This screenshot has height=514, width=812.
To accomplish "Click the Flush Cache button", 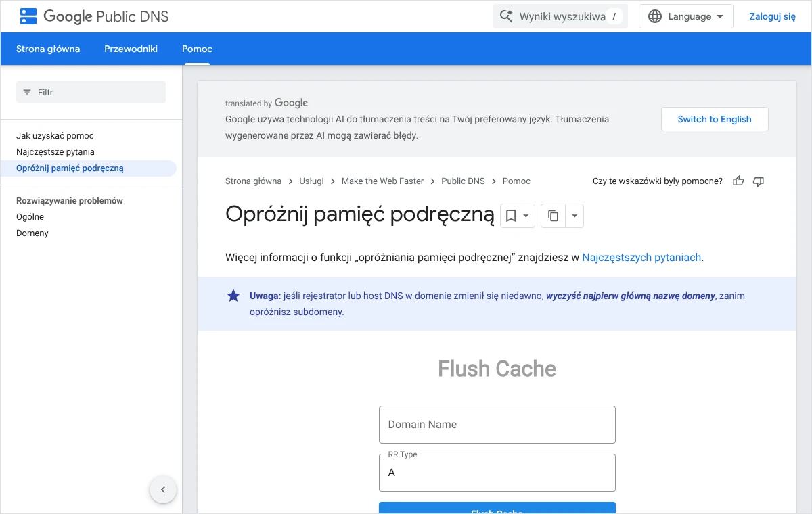I will [x=497, y=509].
